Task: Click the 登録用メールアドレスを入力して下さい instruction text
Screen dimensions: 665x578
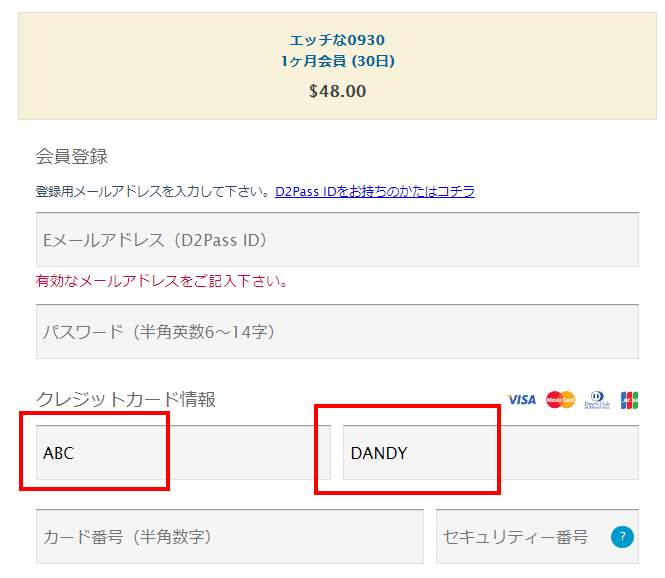Action: 152,191
